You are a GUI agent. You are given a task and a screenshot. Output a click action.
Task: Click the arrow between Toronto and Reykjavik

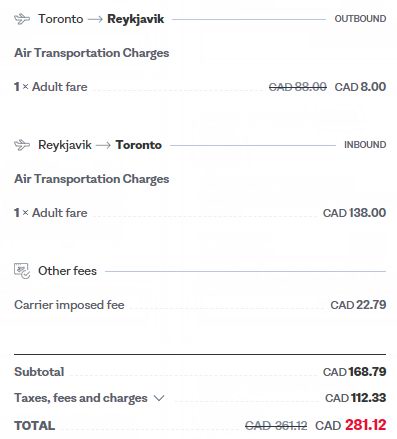pos(95,19)
